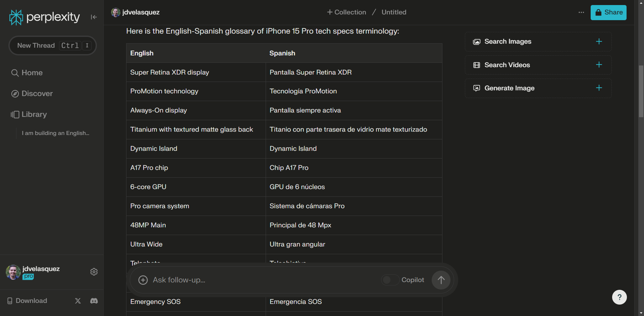Select 'Tecnología ProMotion' cell
The height and width of the screenshot is (316, 644).
(x=354, y=91)
